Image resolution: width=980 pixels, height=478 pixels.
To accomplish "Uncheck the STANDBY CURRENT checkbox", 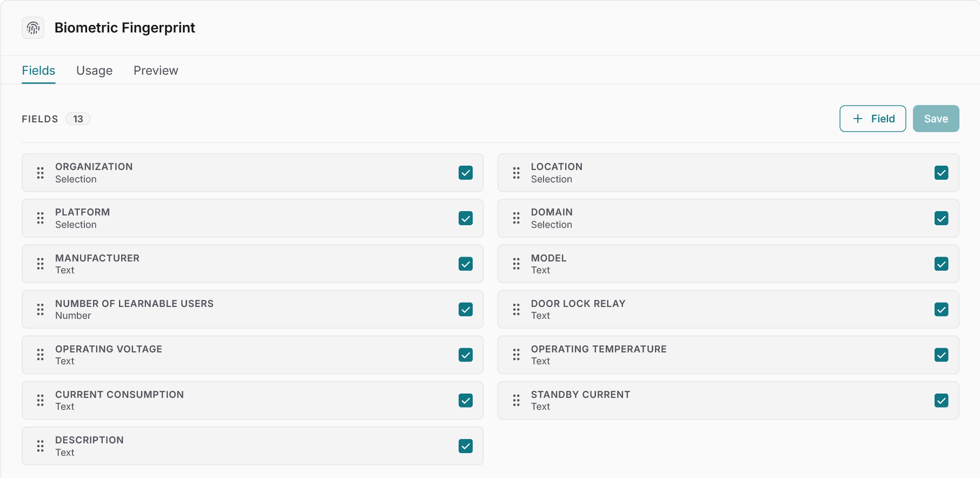I will (x=942, y=400).
